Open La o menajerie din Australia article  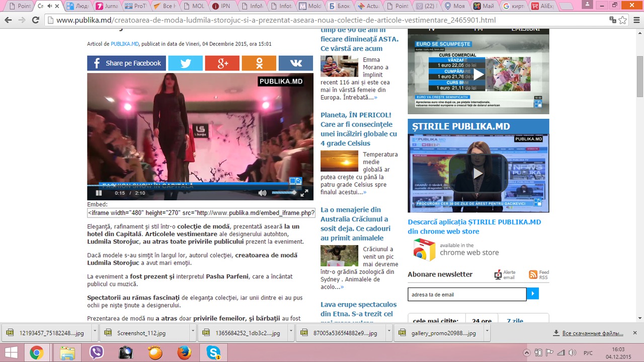click(x=355, y=224)
